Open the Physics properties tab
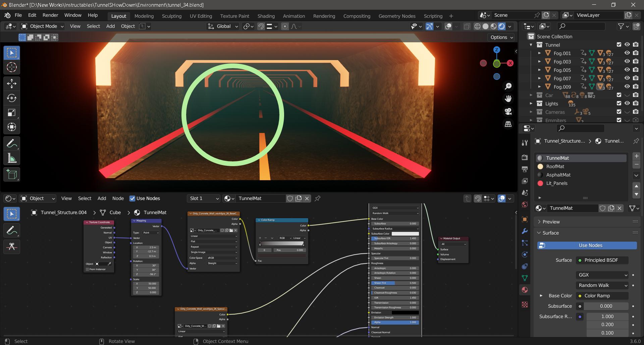 point(525,255)
